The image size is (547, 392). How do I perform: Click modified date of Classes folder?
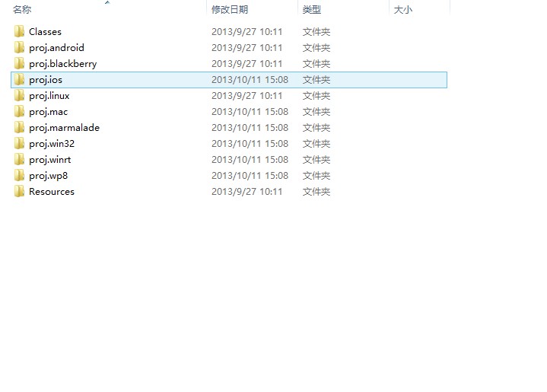click(247, 32)
